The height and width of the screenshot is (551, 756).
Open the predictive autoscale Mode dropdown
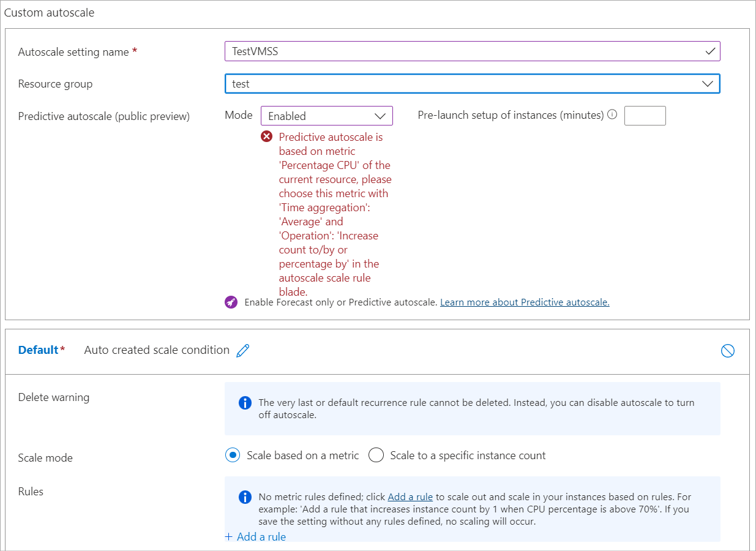pos(327,116)
